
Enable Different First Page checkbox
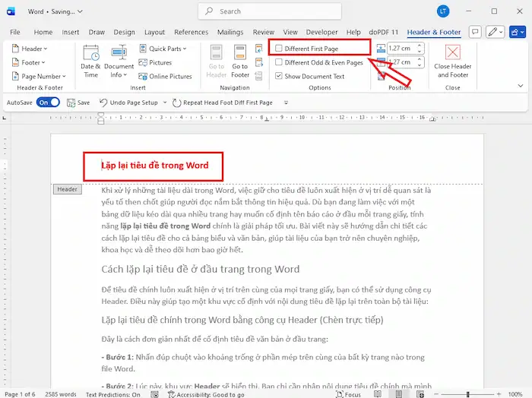click(279, 49)
